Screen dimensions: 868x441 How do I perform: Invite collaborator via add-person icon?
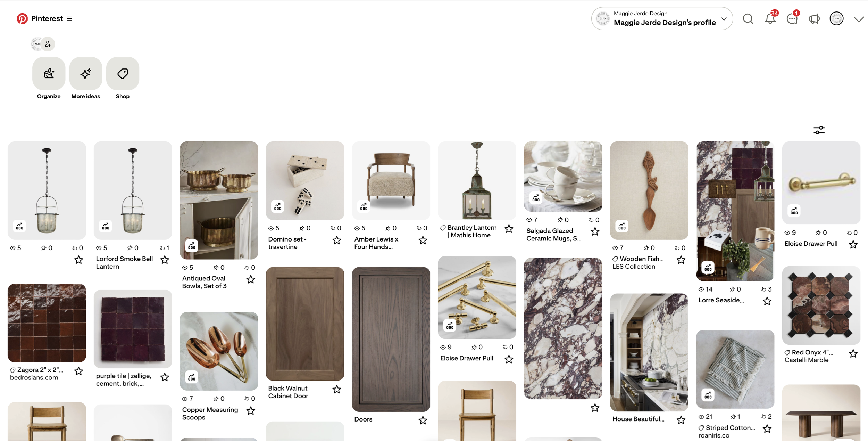[48, 44]
